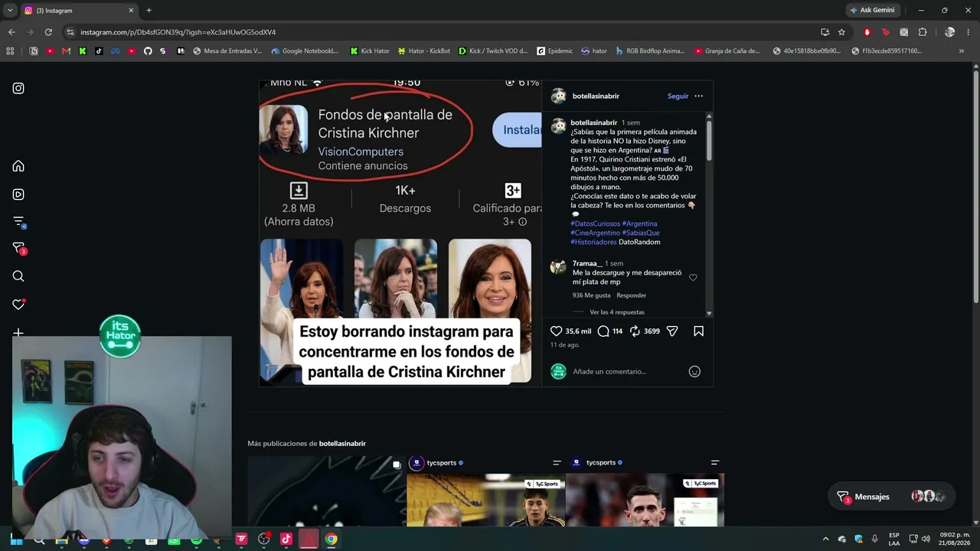Viewport: 980px width, 551px height.
Task: Open the first tycsports post thumbnail
Action: 485,491
